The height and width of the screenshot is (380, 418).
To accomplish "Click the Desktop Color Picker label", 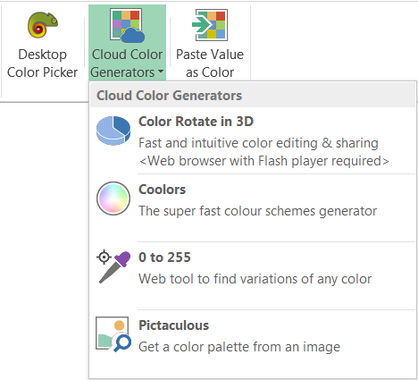I will pos(42,63).
